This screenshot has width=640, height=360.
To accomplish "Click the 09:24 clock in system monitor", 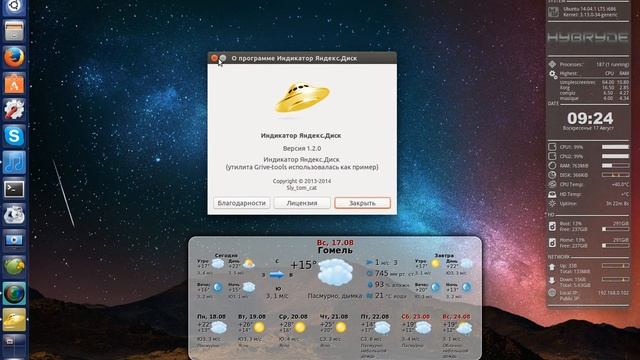I will pos(590,118).
